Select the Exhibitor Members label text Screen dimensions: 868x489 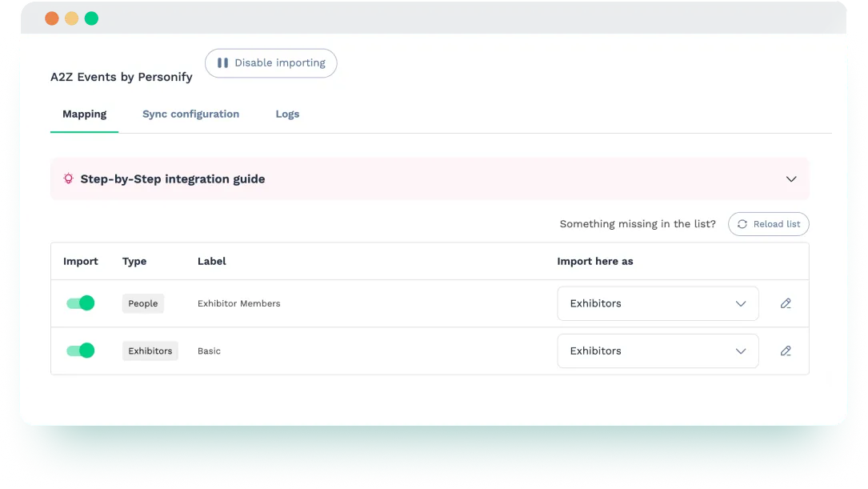(x=238, y=303)
